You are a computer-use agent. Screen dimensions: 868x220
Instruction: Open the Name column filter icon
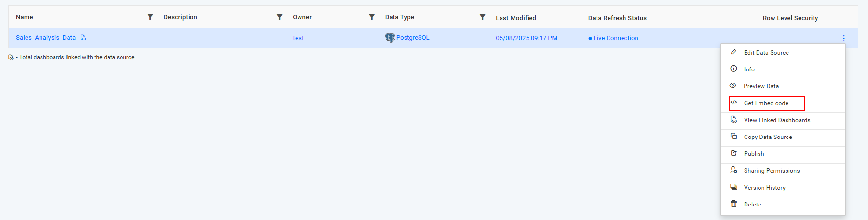(x=150, y=17)
